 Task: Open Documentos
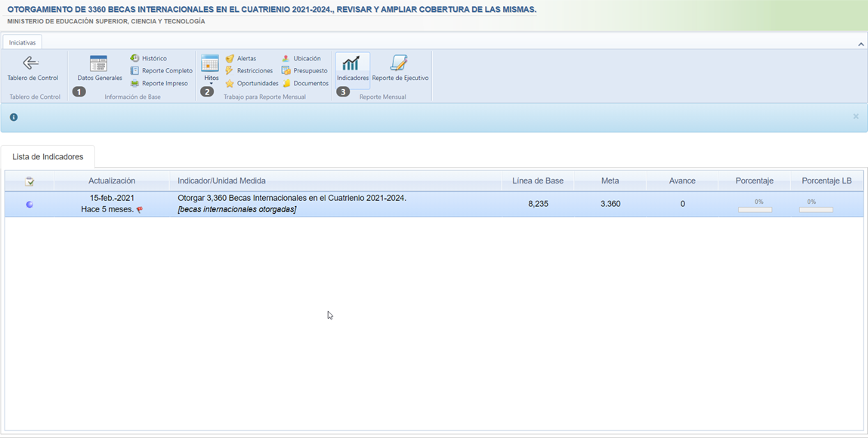[305, 84]
